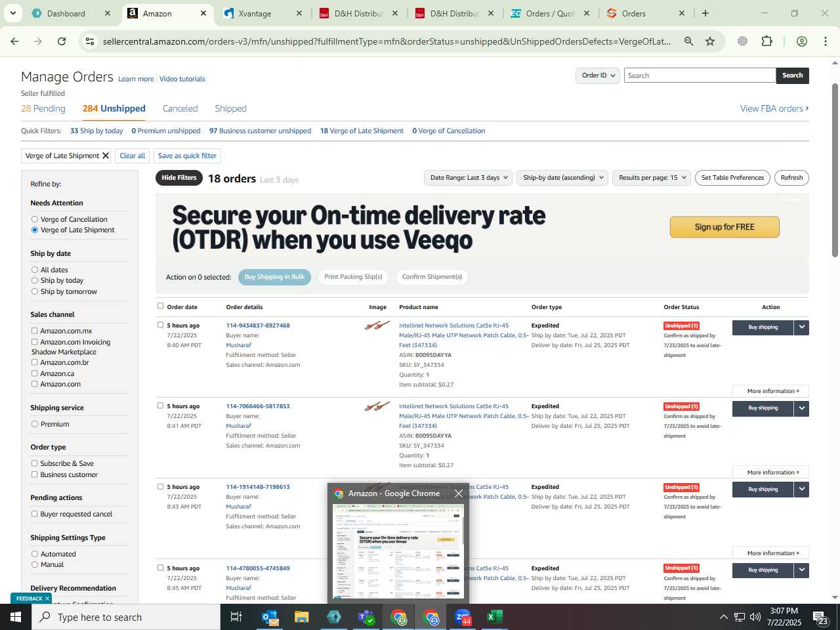The height and width of the screenshot is (630, 840).
Task: Click the Sign up for FREE button
Action: (x=724, y=227)
